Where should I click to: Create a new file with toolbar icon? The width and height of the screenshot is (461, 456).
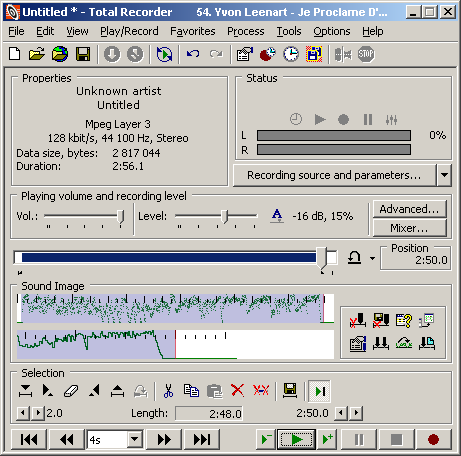coord(14,54)
